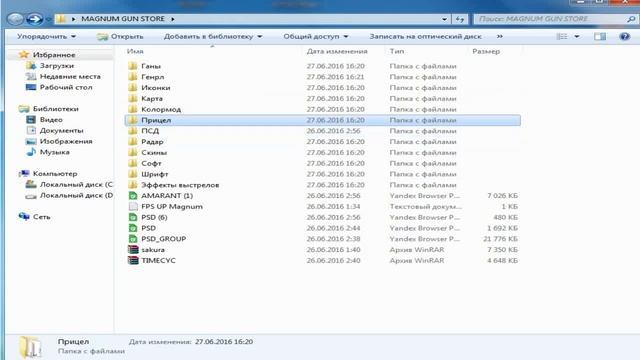
Task: Select the TIMECYC WinRAR archive icon
Action: [133, 260]
